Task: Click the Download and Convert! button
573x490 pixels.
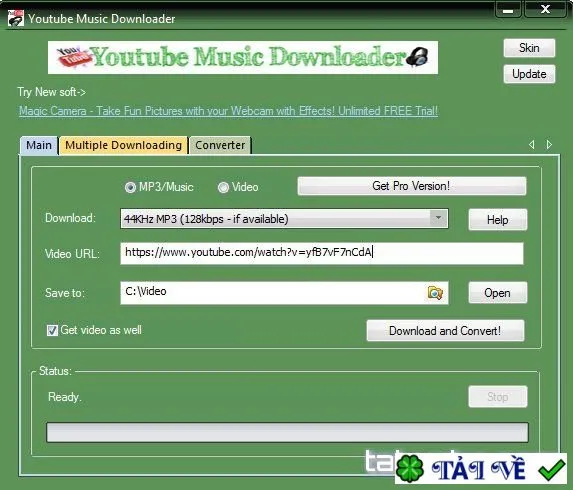Action: tap(445, 331)
